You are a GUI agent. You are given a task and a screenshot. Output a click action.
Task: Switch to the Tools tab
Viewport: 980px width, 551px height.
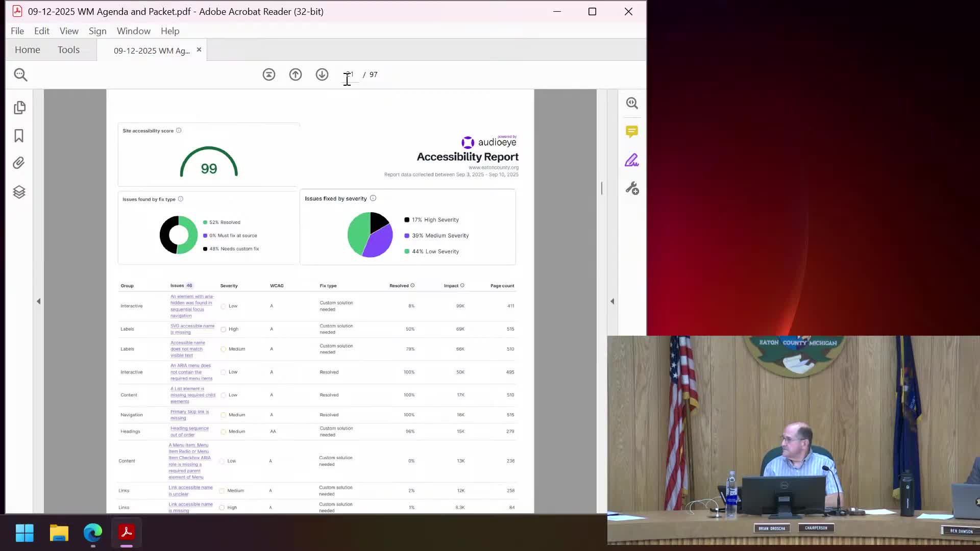(x=68, y=50)
